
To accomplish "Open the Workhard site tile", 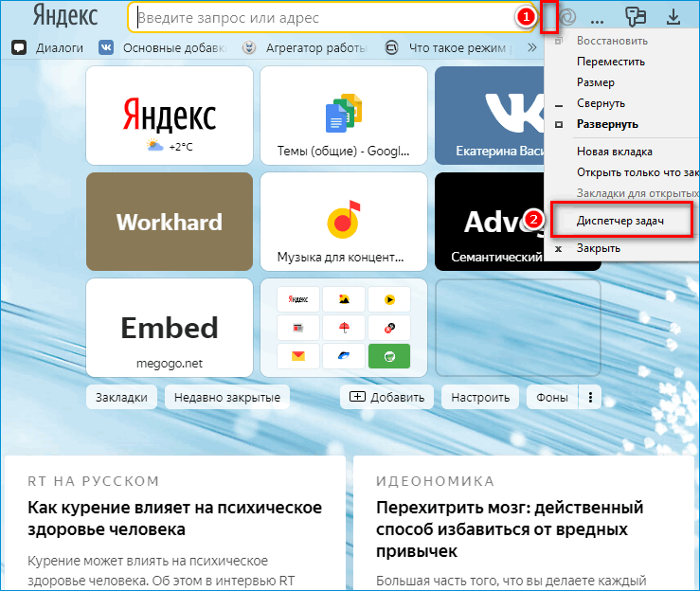I will pos(170,223).
